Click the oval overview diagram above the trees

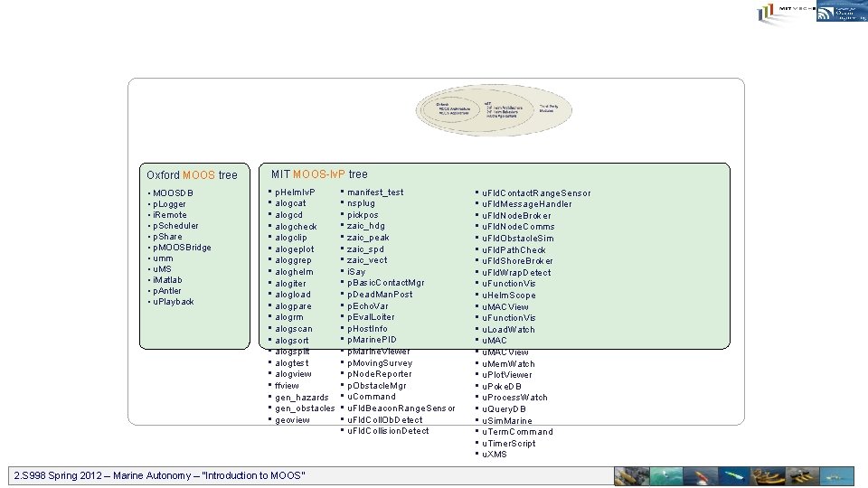click(x=494, y=109)
